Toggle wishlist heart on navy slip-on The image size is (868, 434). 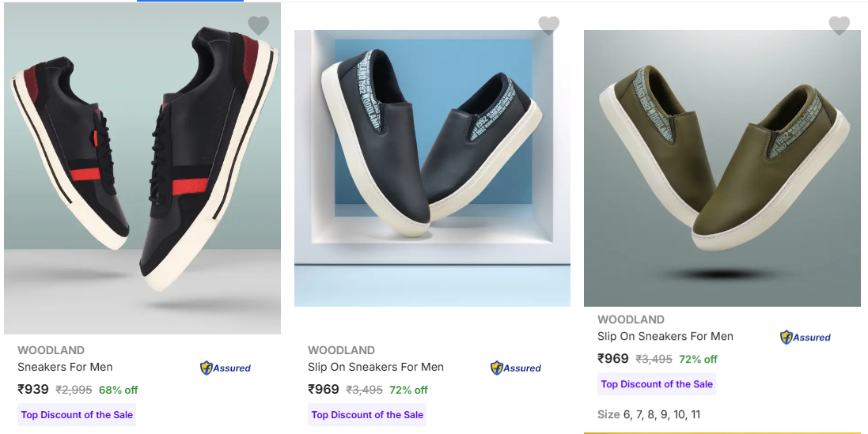point(549,25)
